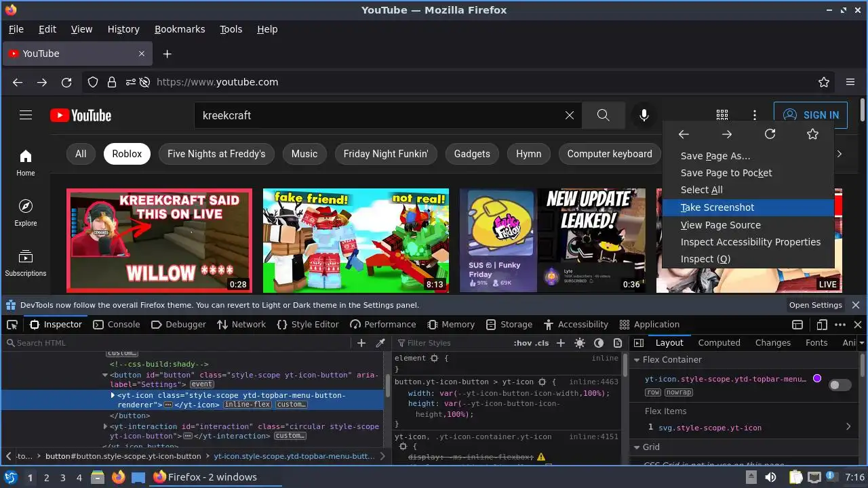Click Reload icon in the context menu
The height and width of the screenshot is (488, 868).
tap(770, 134)
